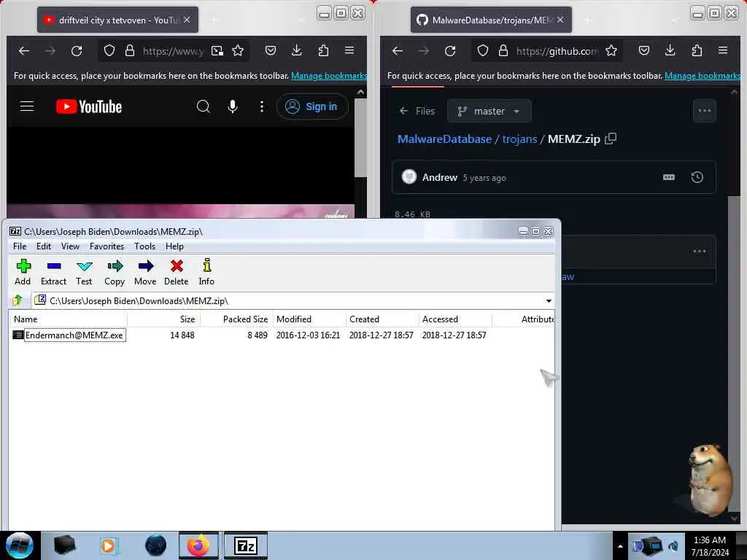Click the YouTube voice search microphone
Image resolution: width=747 pixels, height=560 pixels.
(x=233, y=106)
